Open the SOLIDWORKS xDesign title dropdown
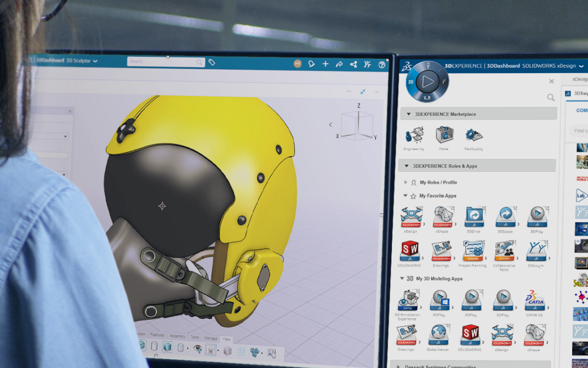This screenshot has width=588, height=368. click(x=581, y=66)
